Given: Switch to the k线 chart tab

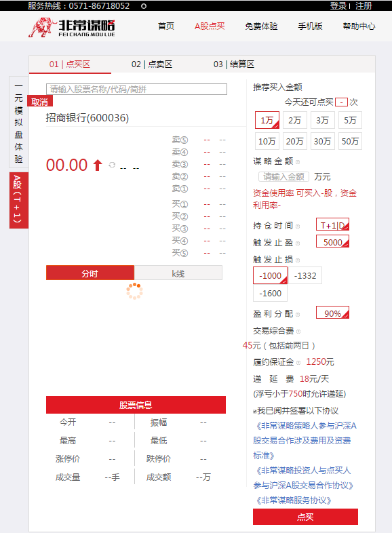Looking at the screenshot, I should pyautogui.click(x=178, y=273).
